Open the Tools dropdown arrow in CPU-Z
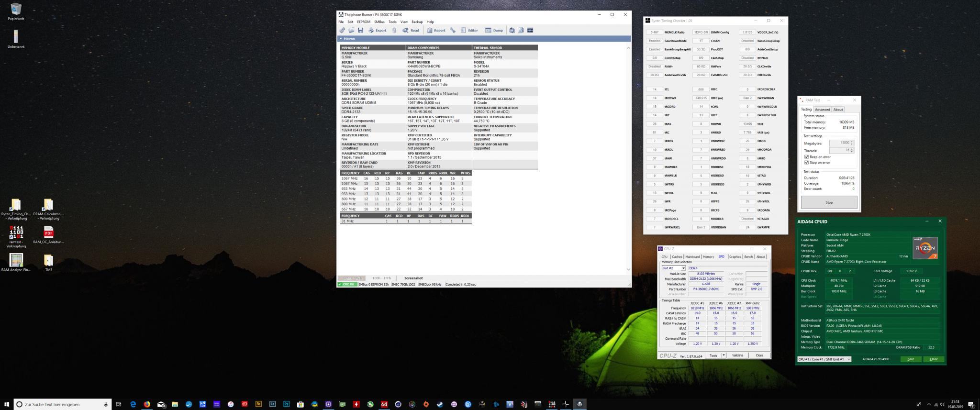This screenshot has width=980, height=410. coord(724,355)
